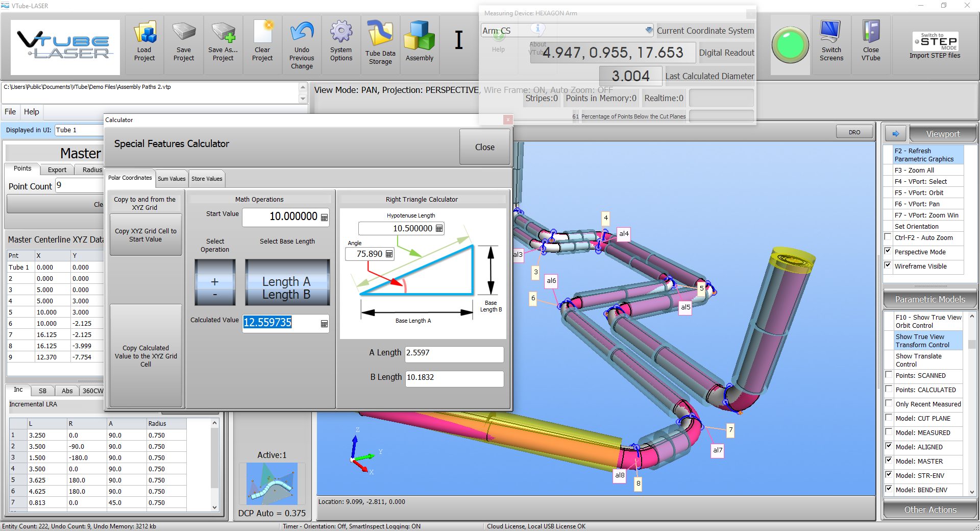Enable Points: CALCULATED checkbox
The image size is (980, 531).
889,389
